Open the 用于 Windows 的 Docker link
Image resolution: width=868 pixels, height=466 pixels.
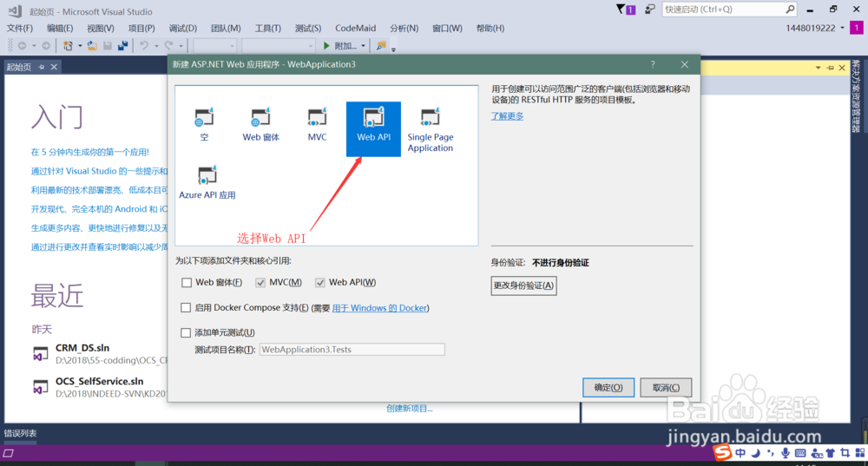click(380, 308)
